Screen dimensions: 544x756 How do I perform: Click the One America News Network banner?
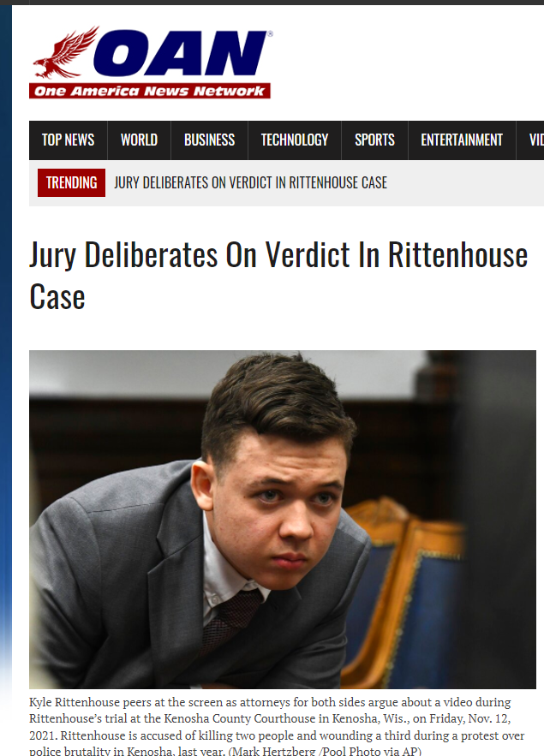[150, 91]
